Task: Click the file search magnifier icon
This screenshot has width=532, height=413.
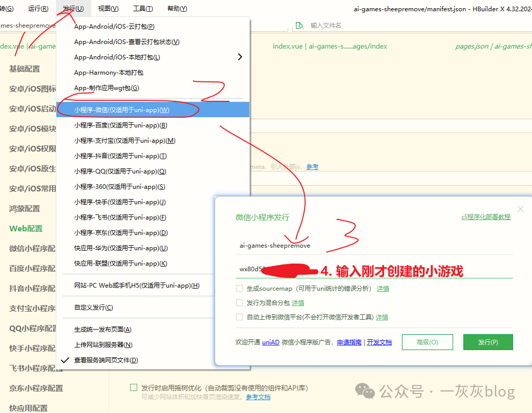Action: [x=299, y=25]
